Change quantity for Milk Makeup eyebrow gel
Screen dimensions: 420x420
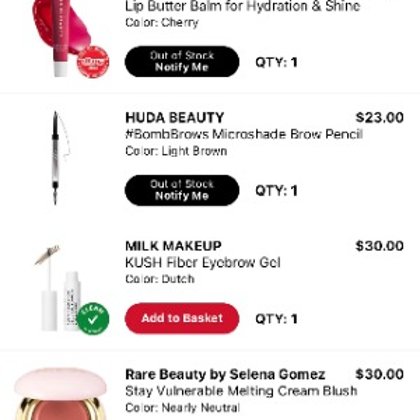tap(276, 319)
